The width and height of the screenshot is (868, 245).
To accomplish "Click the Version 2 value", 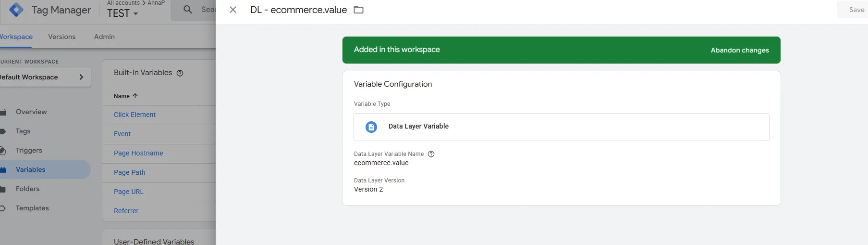I will tap(368, 189).
